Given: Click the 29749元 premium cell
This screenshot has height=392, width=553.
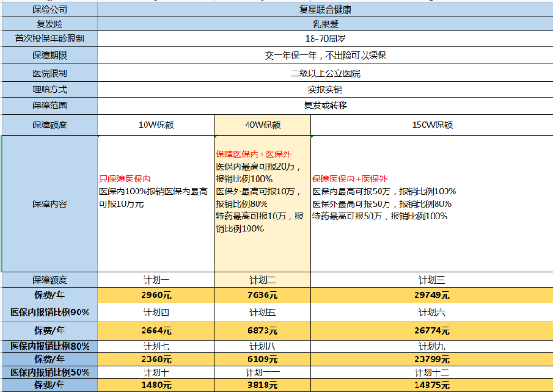Looking at the screenshot, I should click(x=432, y=295).
